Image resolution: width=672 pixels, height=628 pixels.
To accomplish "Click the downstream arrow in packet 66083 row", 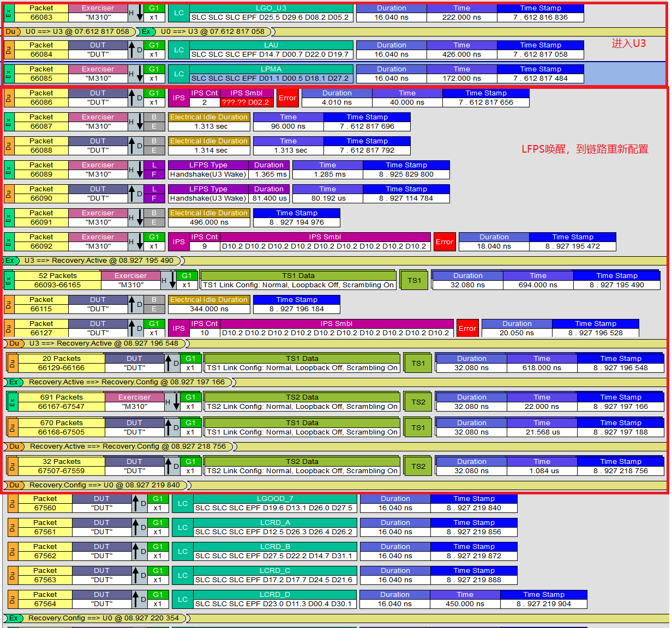I will [x=140, y=13].
